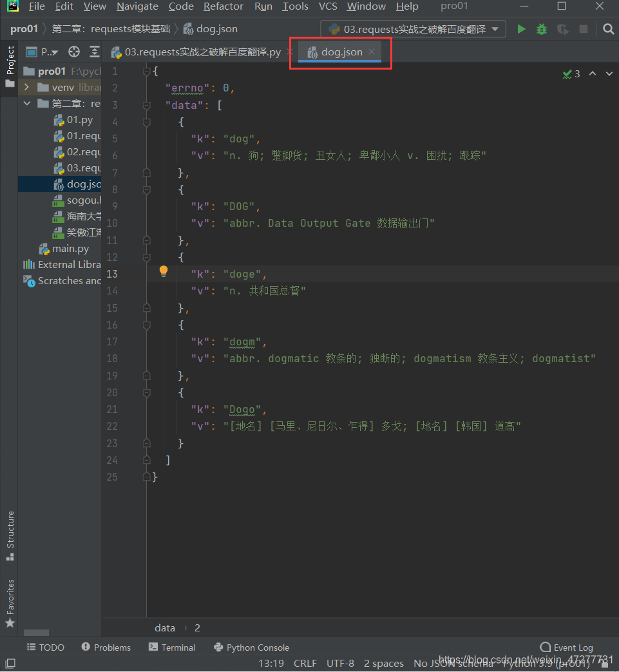Screen dimensions: 619x672
Task: Fold the object starting at line 8
Action: click(x=146, y=190)
